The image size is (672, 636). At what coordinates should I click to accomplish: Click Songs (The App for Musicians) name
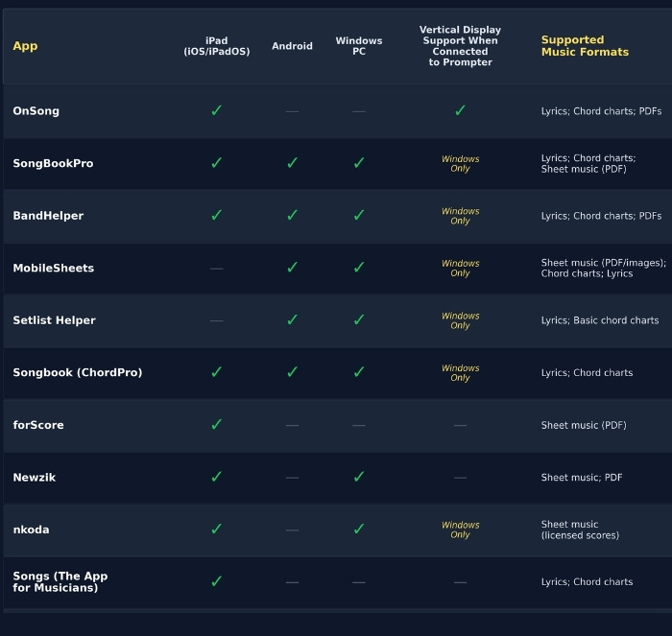tap(60, 581)
